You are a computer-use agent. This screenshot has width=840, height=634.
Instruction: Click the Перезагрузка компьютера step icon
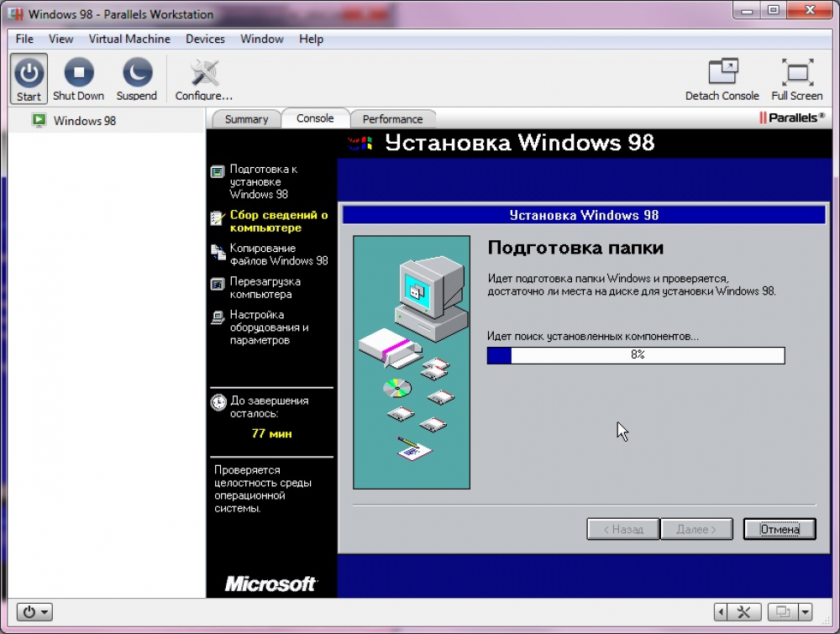[x=217, y=285]
